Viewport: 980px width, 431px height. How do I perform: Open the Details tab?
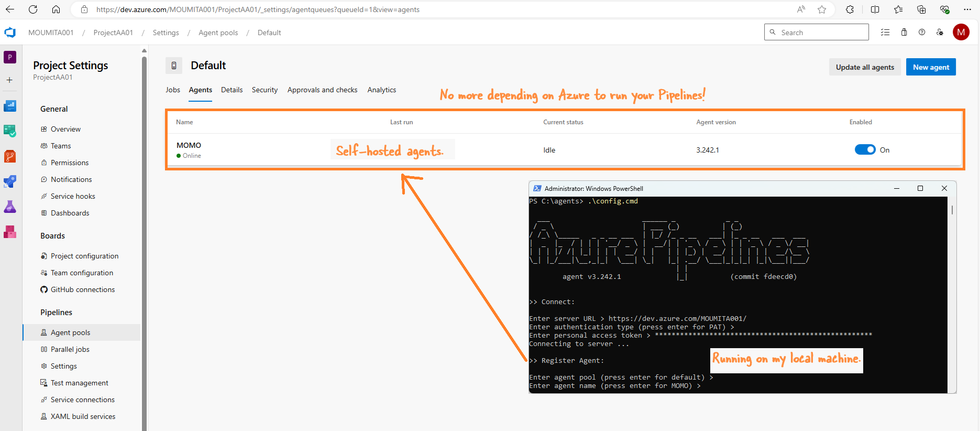pos(232,90)
